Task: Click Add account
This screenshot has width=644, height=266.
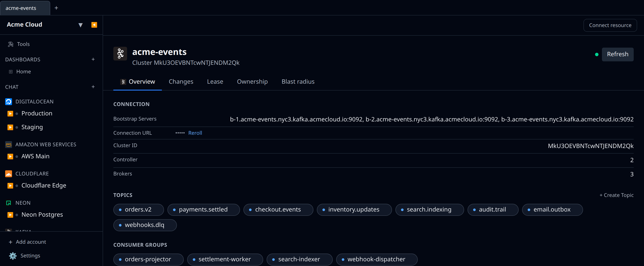Action: [x=27, y=242]
